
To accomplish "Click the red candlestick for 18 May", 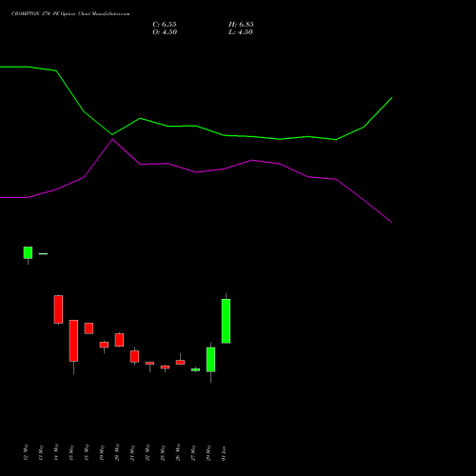I will point(89,328).
